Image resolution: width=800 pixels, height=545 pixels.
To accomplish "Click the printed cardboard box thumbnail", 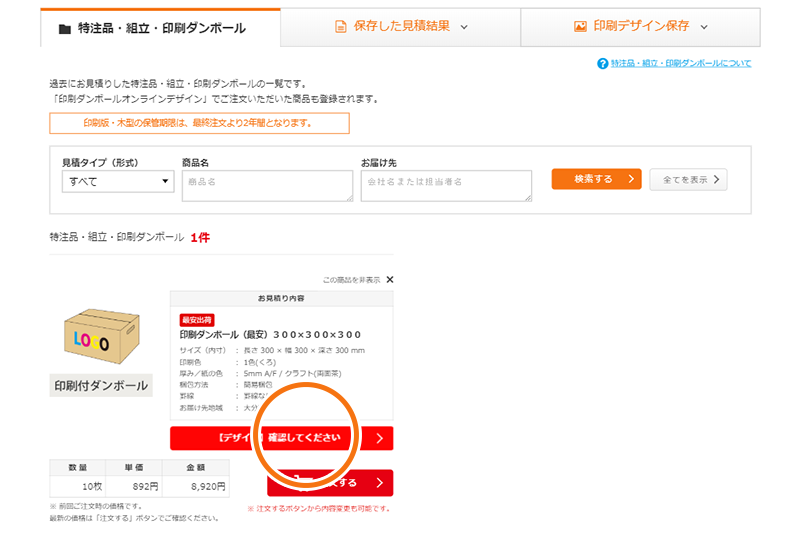I will [102, 336].
